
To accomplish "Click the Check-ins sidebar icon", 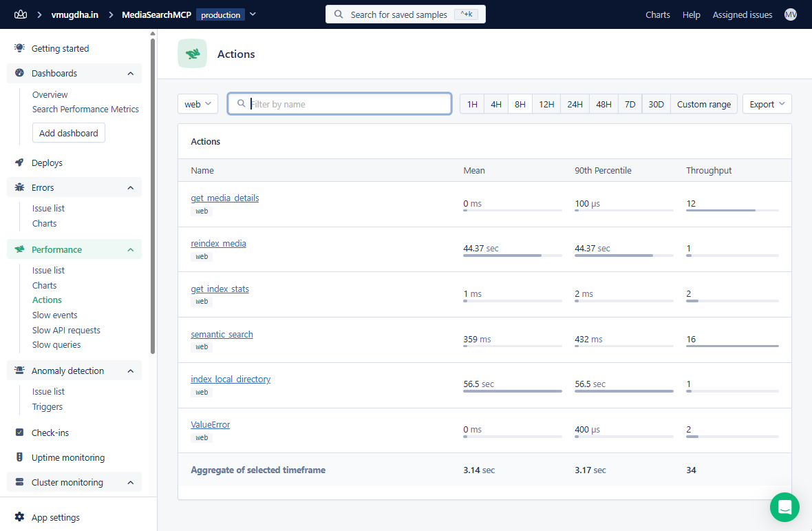I will pyautogui.click(x=19, y=433).
